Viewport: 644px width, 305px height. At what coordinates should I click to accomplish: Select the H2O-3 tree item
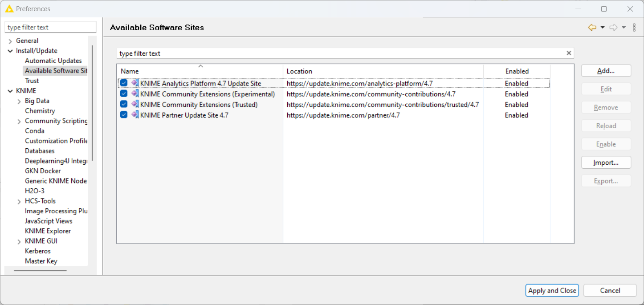[x=35, y=191]
